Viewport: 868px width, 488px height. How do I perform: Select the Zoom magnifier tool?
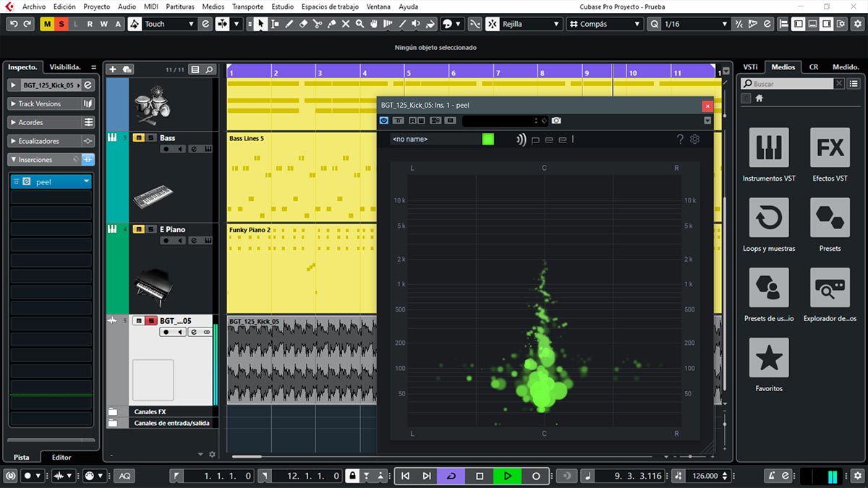click(360, 24)
